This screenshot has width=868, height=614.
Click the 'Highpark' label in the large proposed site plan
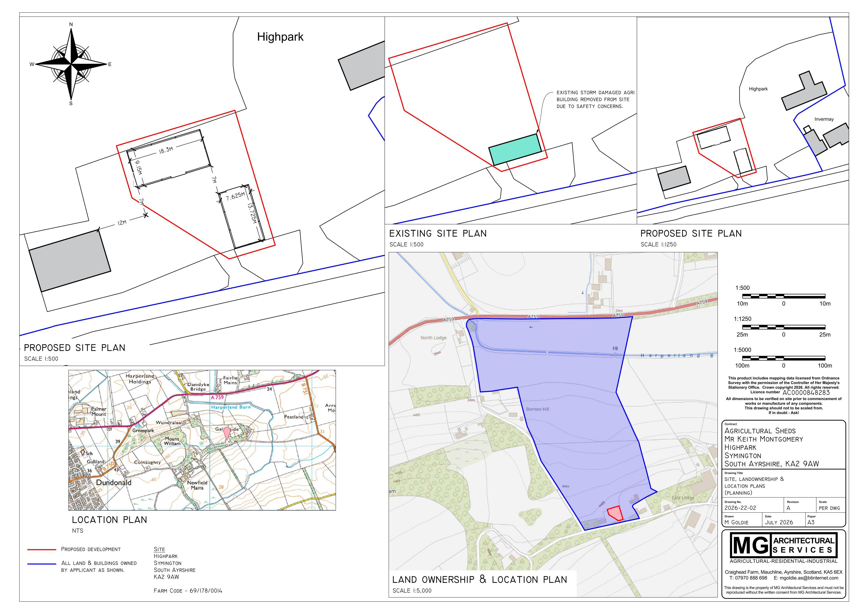(x=280, y=37)
